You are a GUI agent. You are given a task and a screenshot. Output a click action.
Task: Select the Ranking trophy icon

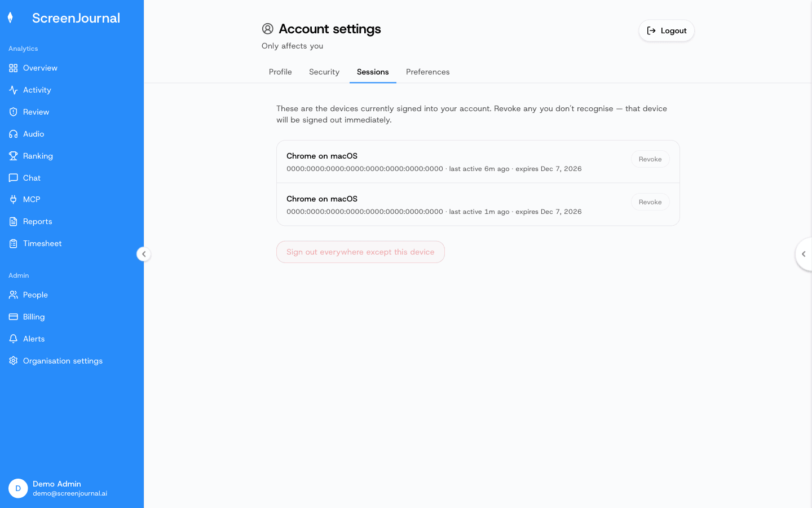point(14,156)
